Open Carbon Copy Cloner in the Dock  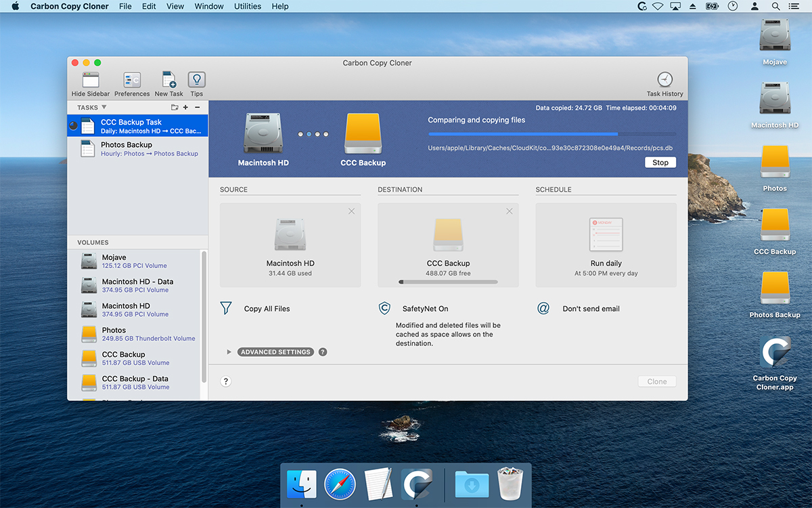(x=417, y=485)
